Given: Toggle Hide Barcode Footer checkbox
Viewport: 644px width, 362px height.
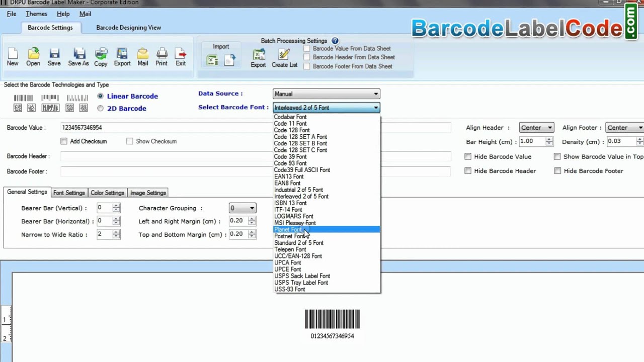Looking at the screenshot, I should coord(557,171).
